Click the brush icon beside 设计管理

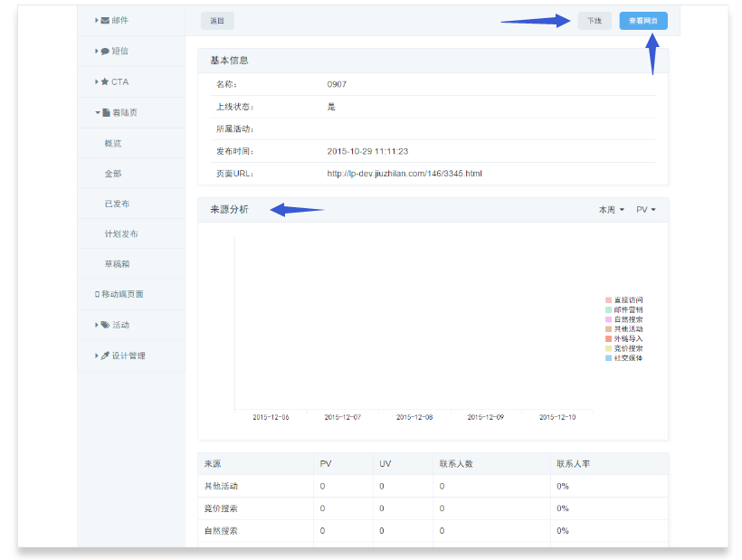105,356
